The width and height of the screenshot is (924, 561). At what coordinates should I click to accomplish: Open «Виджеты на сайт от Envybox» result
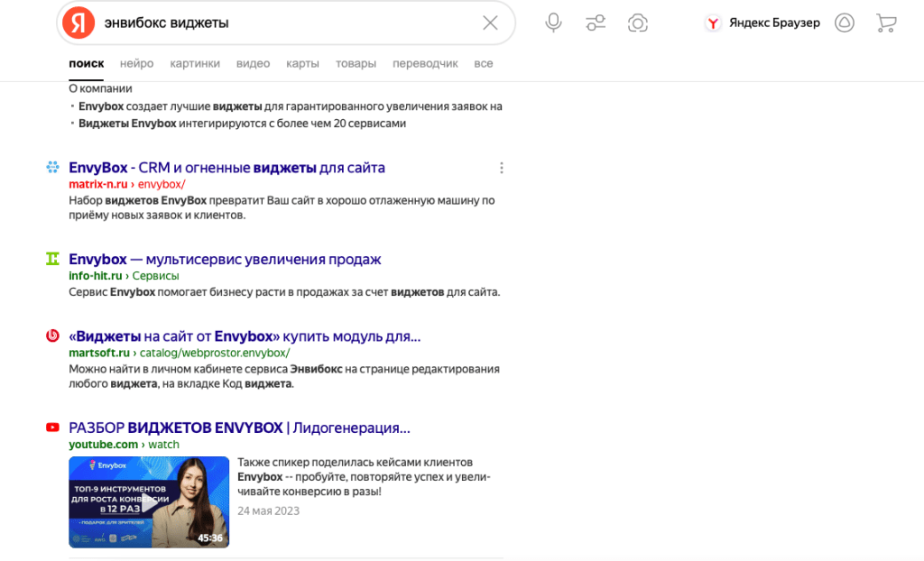pyautogui.click(x=245, y=336)
